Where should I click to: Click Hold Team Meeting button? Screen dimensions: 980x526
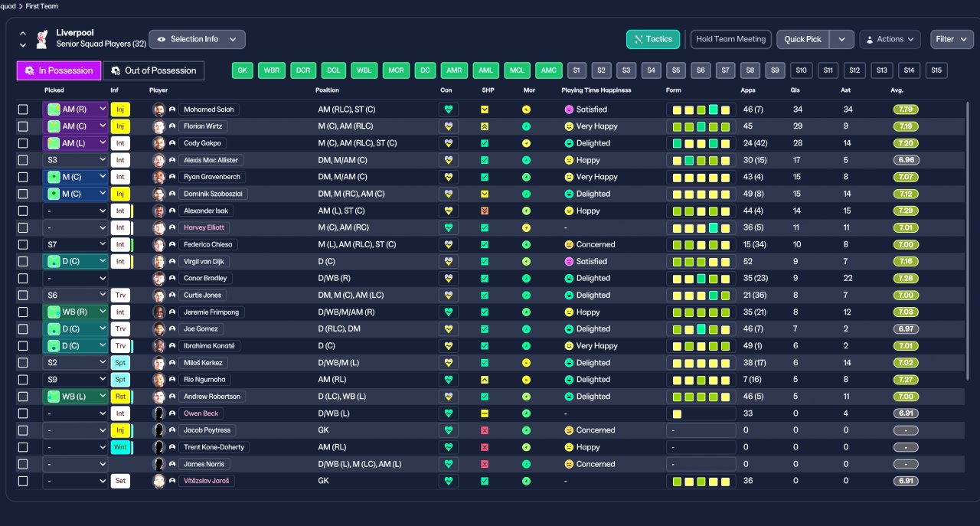[730, 39]
